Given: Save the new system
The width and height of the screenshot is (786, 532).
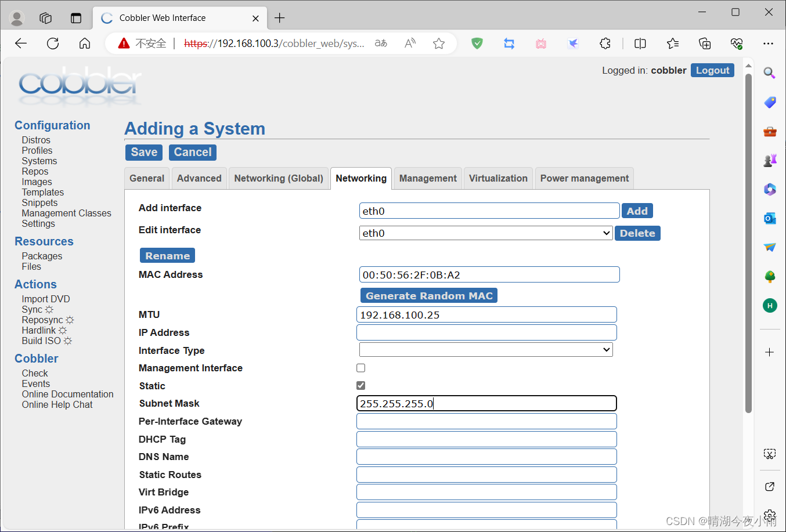Looking at the screenshot, I should point(144,152).
